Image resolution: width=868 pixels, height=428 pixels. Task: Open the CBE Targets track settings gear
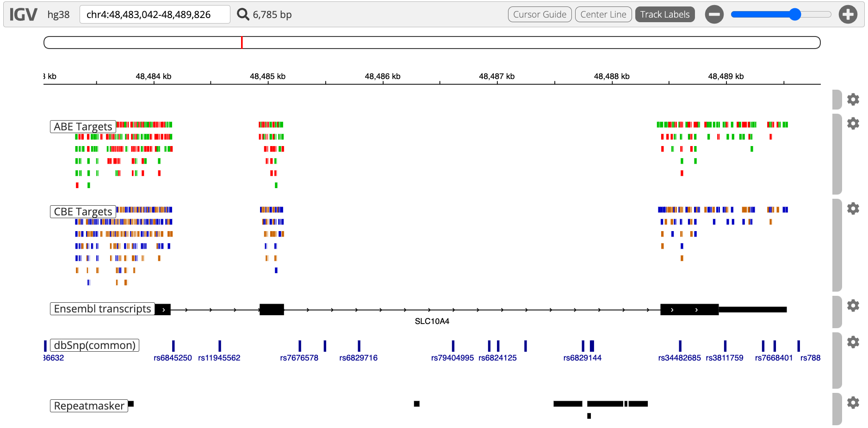pyautogui.click(x=853, y=208)
